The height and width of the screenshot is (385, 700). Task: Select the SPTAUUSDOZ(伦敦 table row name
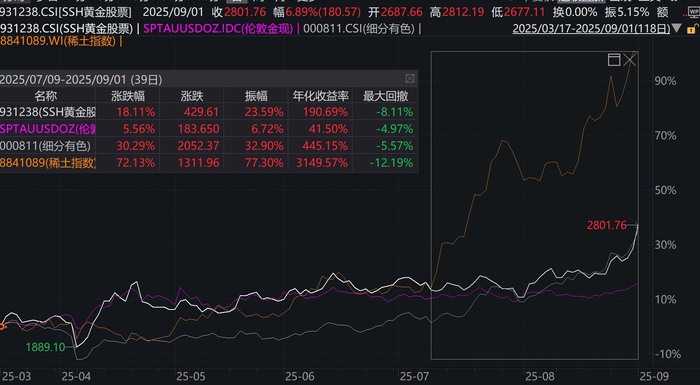(x=48, y=129)
